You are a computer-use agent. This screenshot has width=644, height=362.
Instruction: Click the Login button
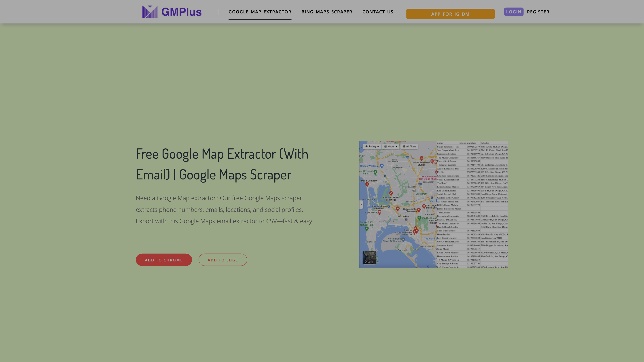pos(513,12)
